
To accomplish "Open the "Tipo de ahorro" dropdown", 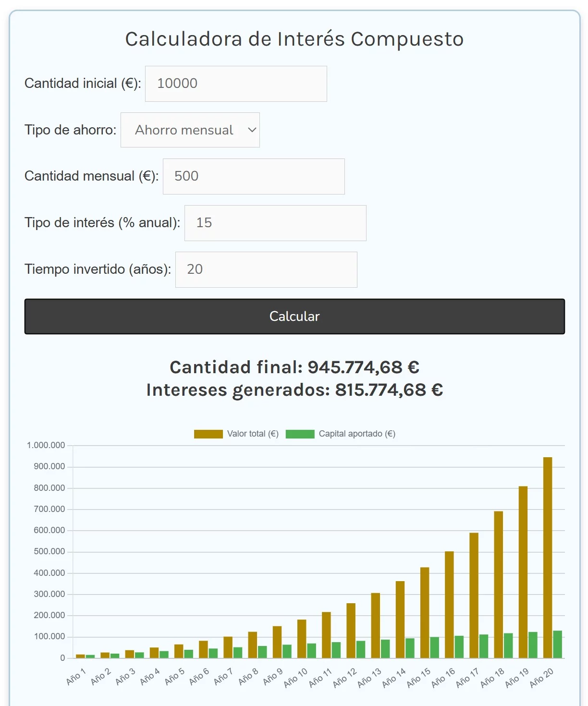I will (190, 130).
